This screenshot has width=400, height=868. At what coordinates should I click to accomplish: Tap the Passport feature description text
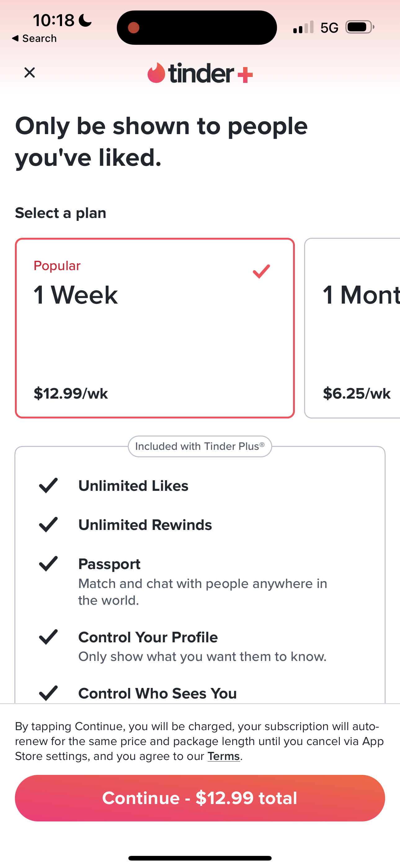click(x=203, y=592)
